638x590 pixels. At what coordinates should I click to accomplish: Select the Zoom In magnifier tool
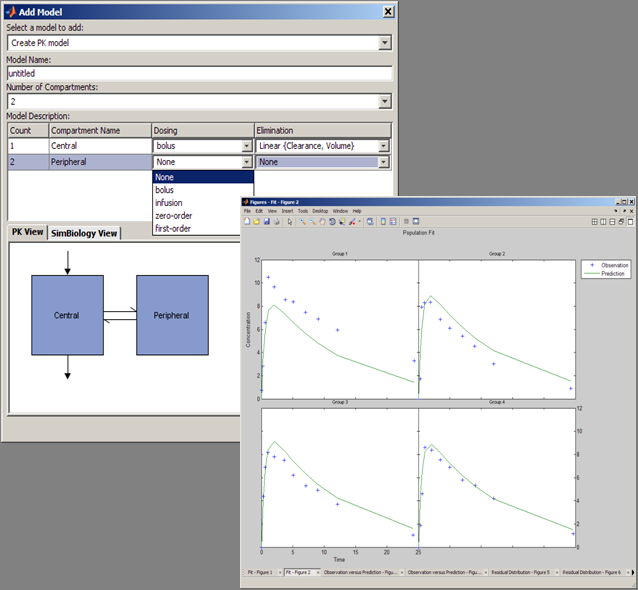[x=303, y=221]
